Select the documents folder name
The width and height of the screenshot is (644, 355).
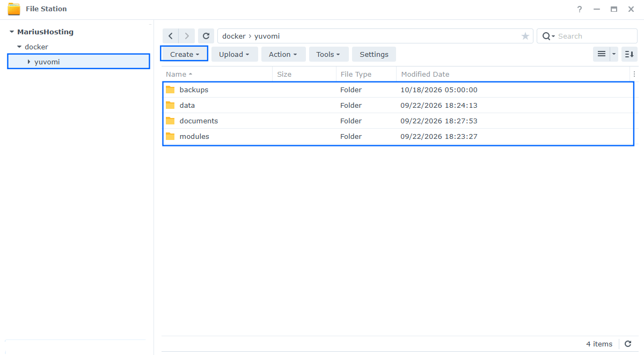coord(199,121)
